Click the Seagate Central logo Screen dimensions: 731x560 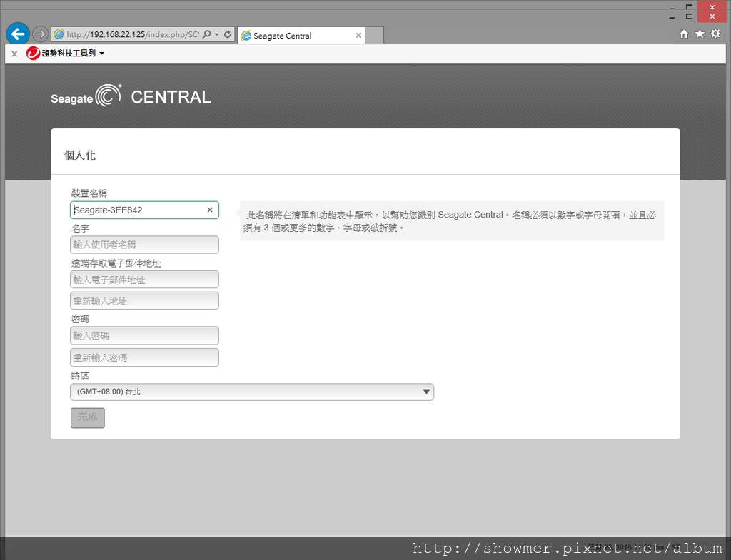[x=131, y=96]
